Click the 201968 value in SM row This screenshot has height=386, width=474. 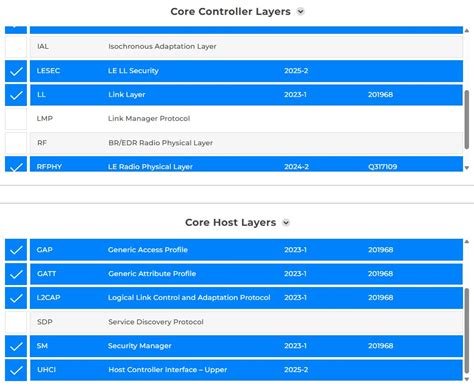[380, 346]
